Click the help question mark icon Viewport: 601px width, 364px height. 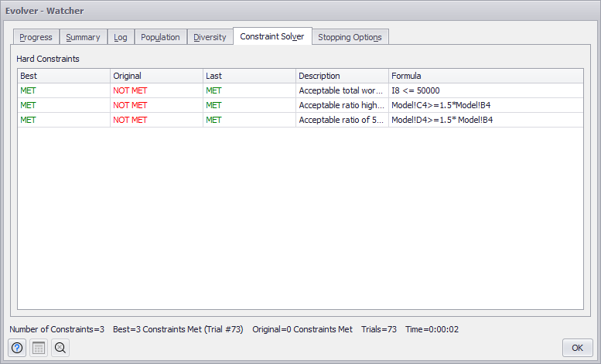(x=17, y=348)
